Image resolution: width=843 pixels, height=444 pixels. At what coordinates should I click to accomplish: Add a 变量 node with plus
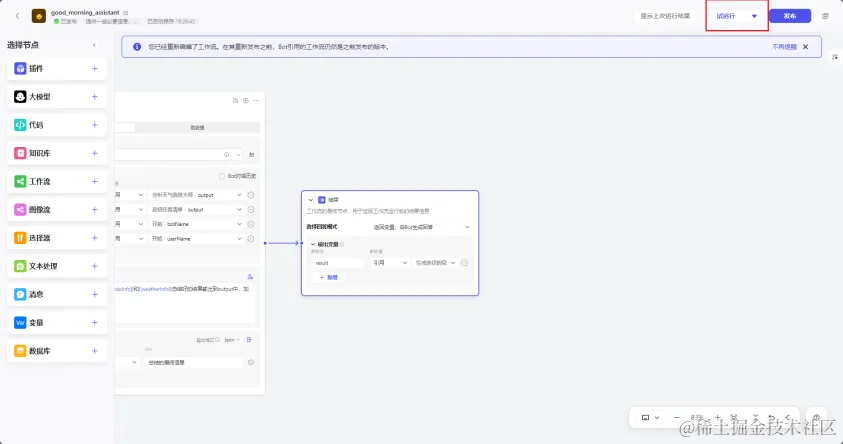coord(95,323)
